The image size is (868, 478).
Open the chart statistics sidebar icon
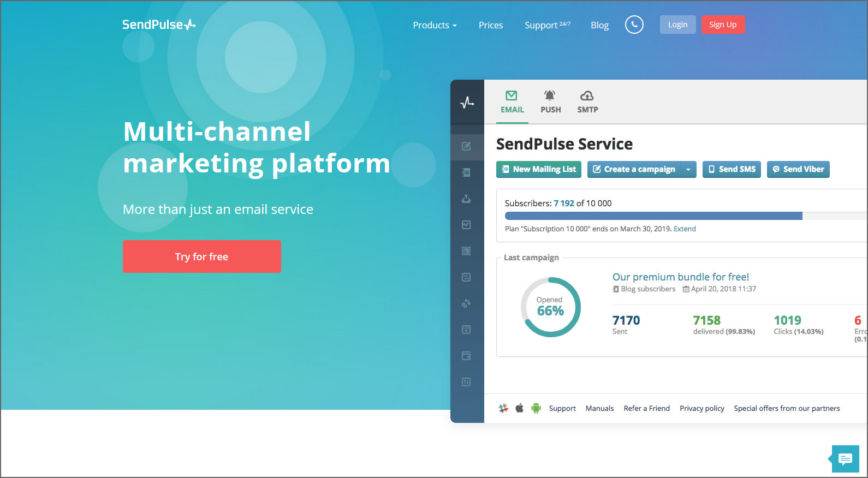(466, 225)
